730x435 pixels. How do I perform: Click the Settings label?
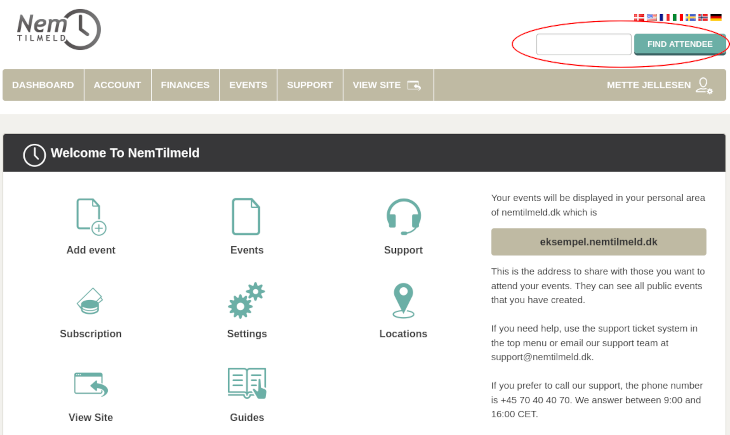[247, 334]
